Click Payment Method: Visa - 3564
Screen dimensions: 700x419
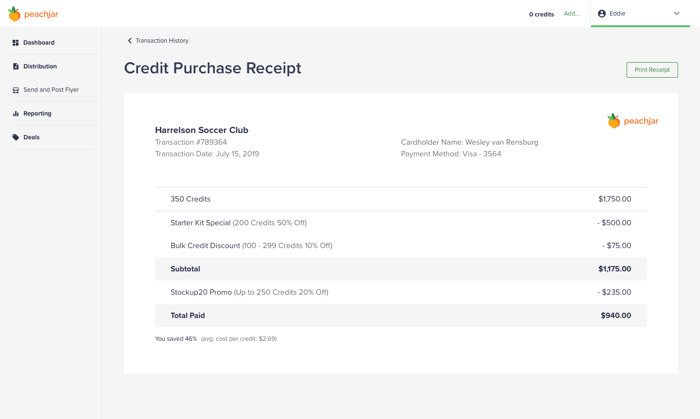451,154
